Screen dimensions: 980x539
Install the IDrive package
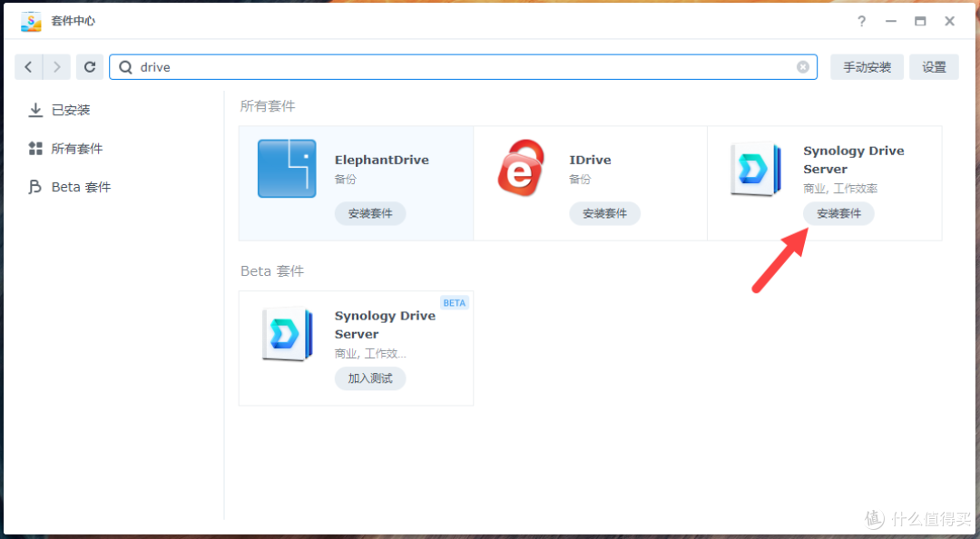(604, 213)
